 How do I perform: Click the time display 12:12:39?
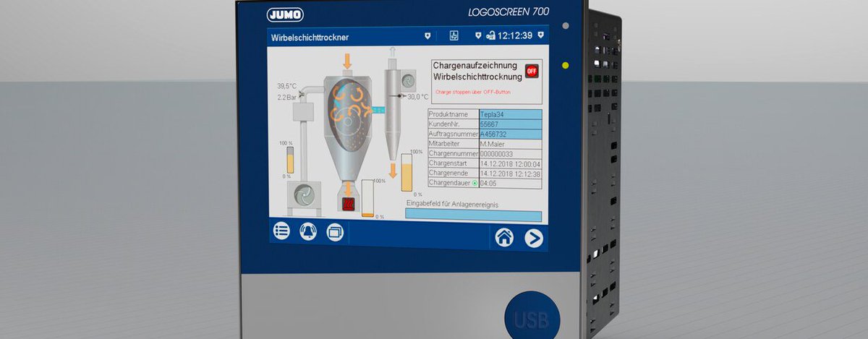516,35
